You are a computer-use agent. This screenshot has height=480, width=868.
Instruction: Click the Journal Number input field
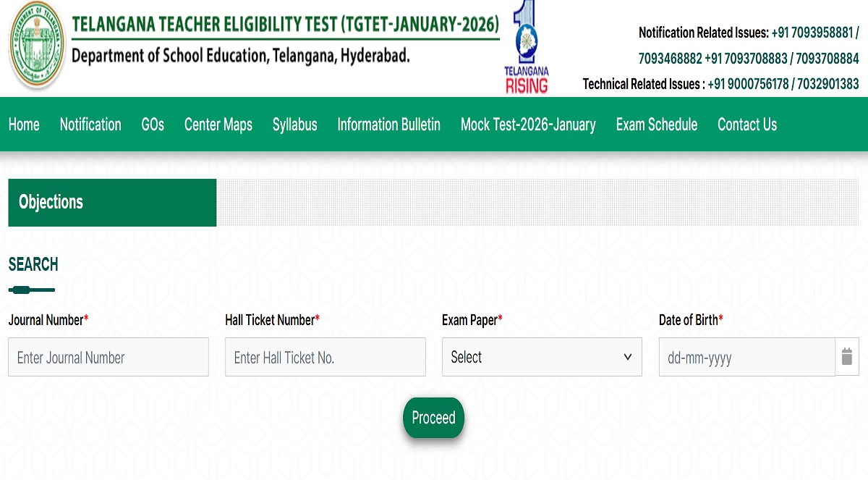pos(109,357)
